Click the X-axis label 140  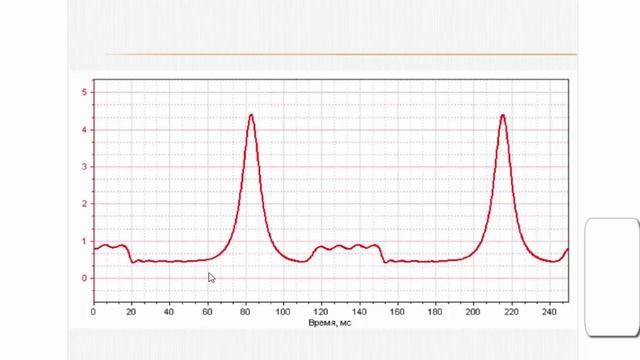tap(359, 312)
